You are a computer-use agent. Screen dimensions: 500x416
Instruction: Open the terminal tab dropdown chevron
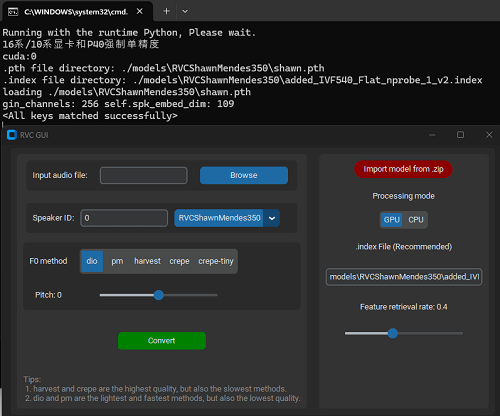pos(185,11)
